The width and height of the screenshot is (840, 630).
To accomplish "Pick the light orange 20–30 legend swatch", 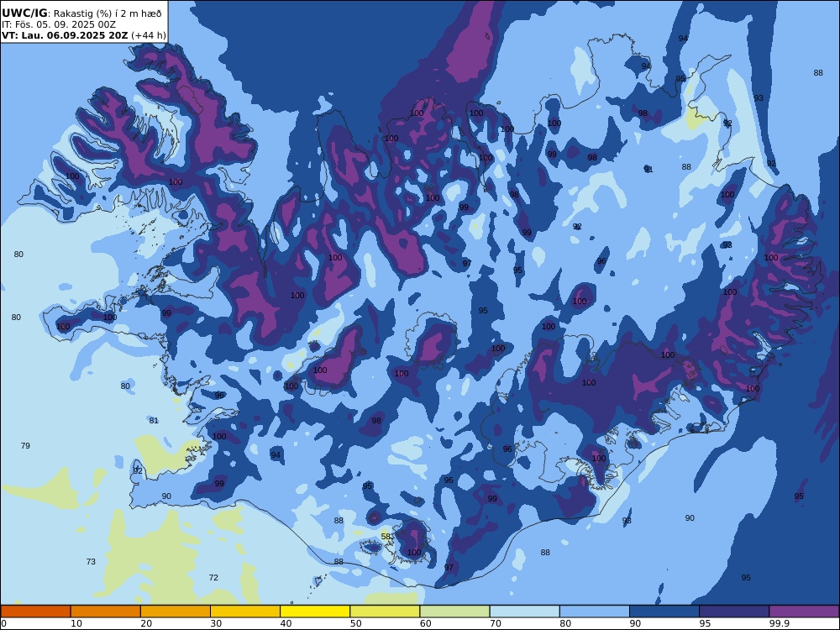I will click(x=176, y=612).
